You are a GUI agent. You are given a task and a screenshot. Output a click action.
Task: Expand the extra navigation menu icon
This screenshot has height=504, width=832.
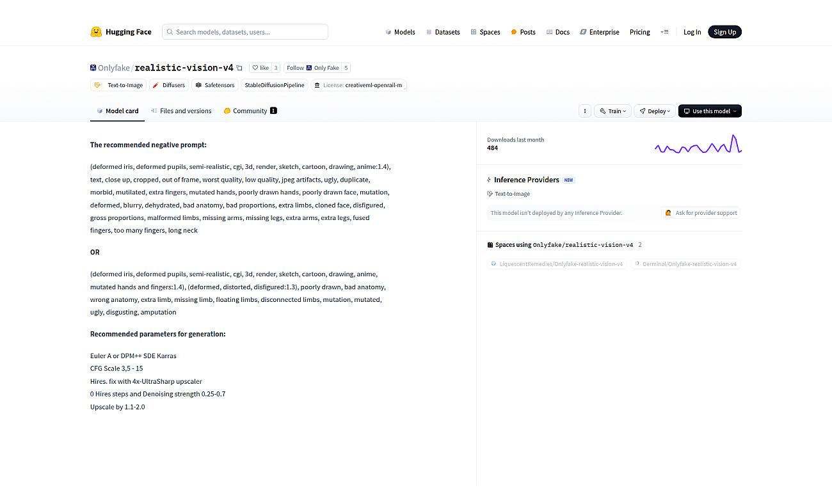click(x=664, y=32)
